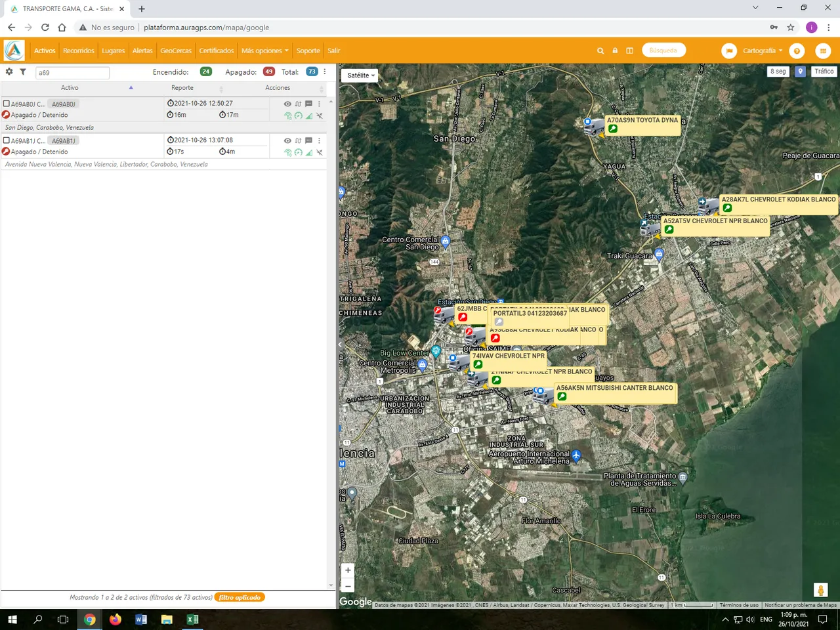Open the route icon for A69AB0J
Image resolution: width=840 pixels, height=630 pixels.
point(298,104)
